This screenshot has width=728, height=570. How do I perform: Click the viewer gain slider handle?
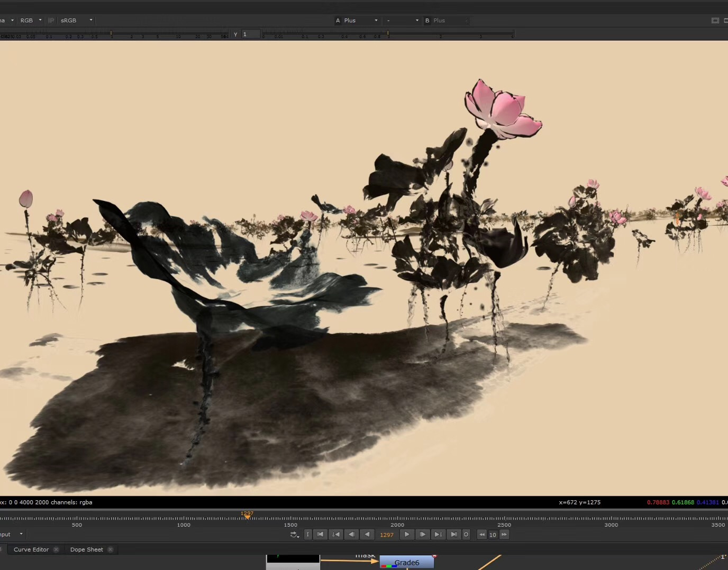click(111, 34)
